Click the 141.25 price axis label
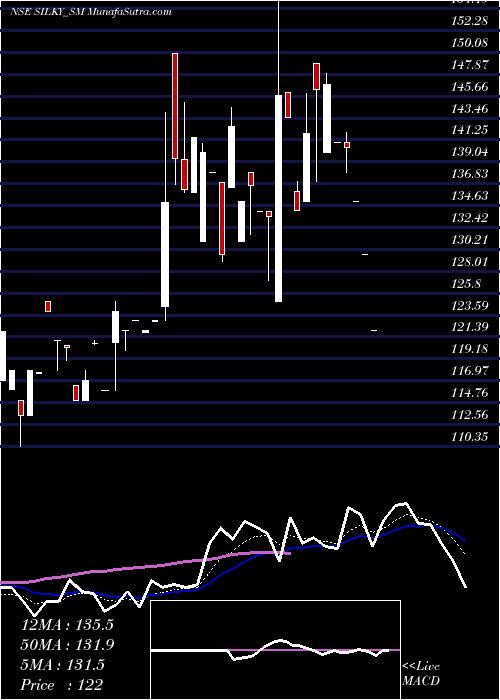 point(471,130)
